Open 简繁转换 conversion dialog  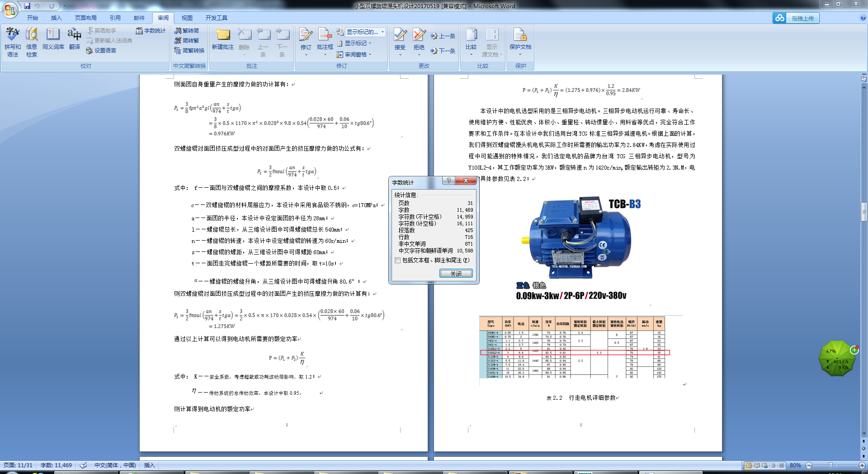[189, 51]
